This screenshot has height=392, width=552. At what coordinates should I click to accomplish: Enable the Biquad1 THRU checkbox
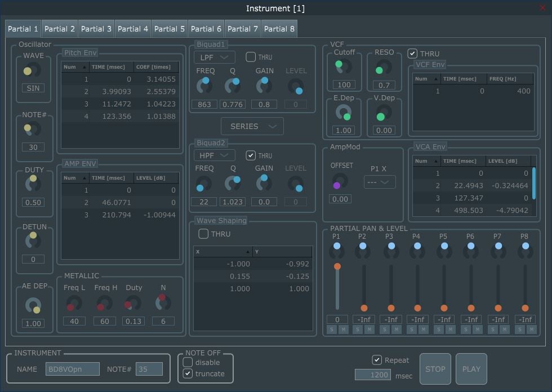pyautogui.click(x=251, y=57)
